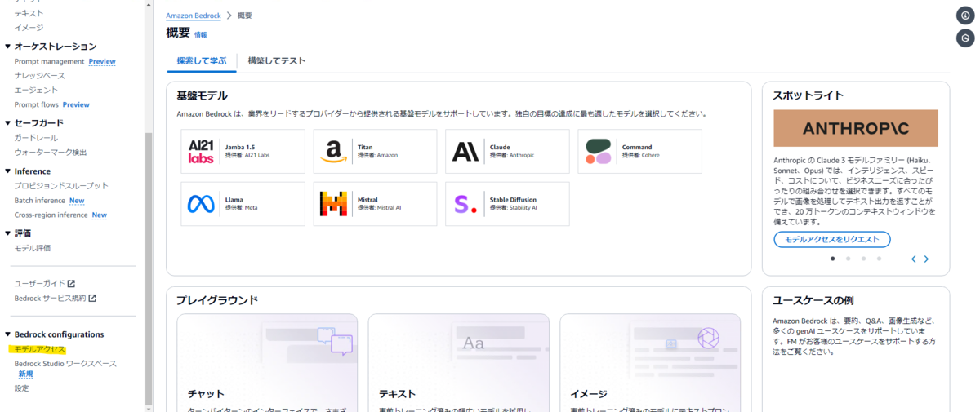Collapse the セーフガード section
Screen dimensions: 980x412
click(x=8, y=123)
